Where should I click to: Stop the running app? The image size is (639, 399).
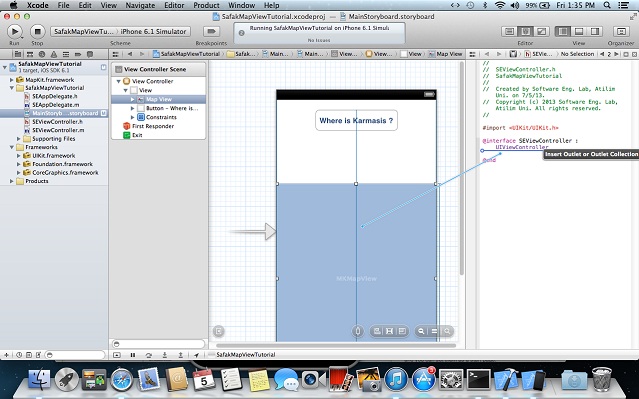[37, 31]
